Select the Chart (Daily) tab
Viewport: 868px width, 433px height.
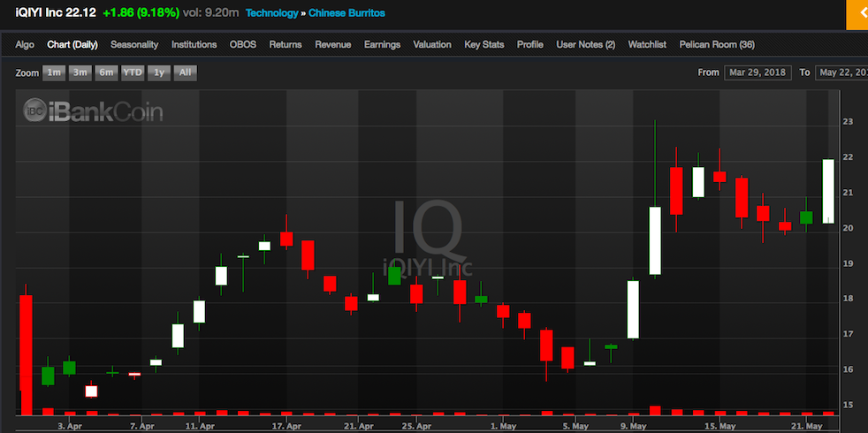pyautogui.click(x=72, y=45)
